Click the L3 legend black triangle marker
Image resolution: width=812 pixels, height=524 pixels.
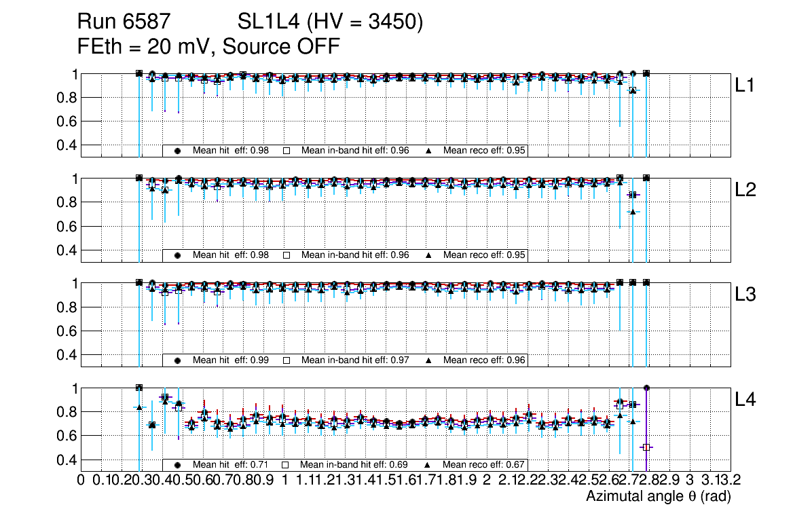click(x=428, y=360)
